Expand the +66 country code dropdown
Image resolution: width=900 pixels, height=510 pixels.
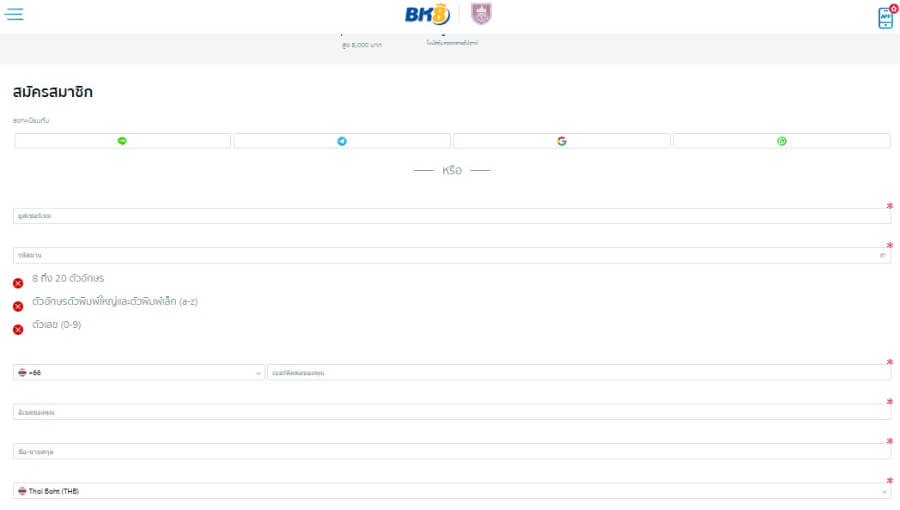coord(140,373)
